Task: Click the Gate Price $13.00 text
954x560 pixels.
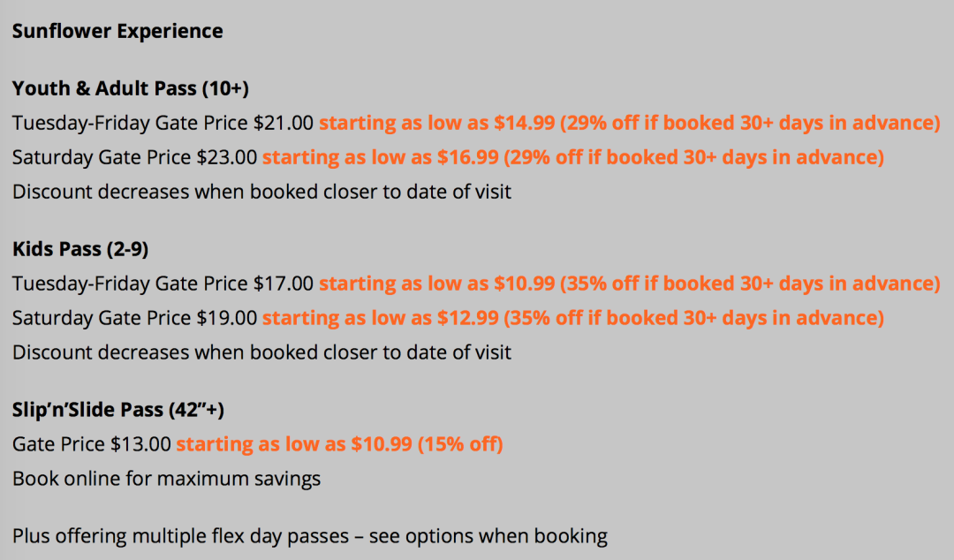Action: pyautogui.click(x=91, y=444)
